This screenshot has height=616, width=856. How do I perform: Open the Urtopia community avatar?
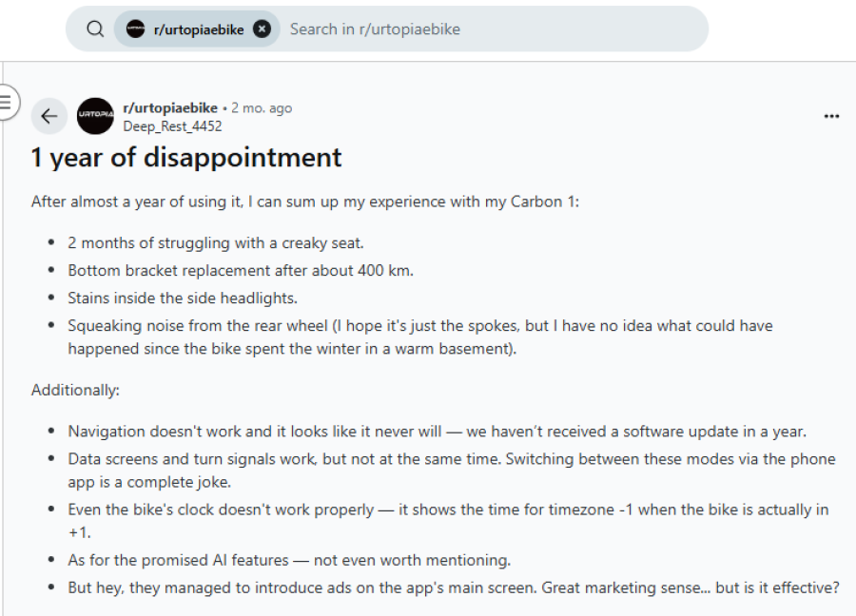[95, 116]
